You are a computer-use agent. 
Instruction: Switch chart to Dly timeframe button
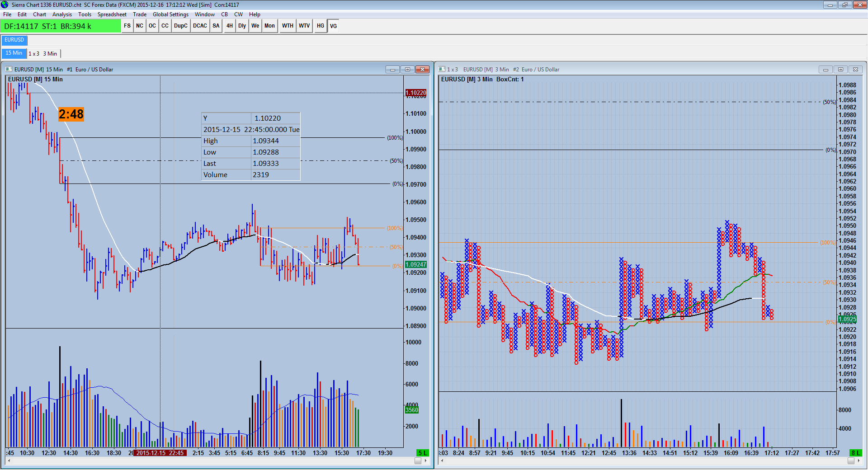pos(242,26)
